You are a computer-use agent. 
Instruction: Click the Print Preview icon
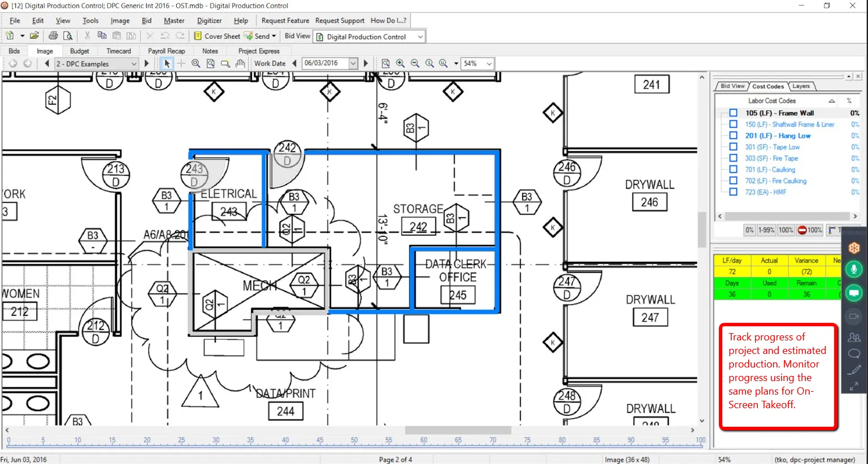(68, 36)
